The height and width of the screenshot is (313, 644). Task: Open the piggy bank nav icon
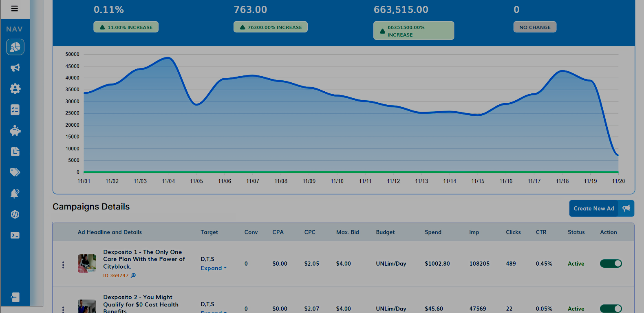(x=15, y=131)
